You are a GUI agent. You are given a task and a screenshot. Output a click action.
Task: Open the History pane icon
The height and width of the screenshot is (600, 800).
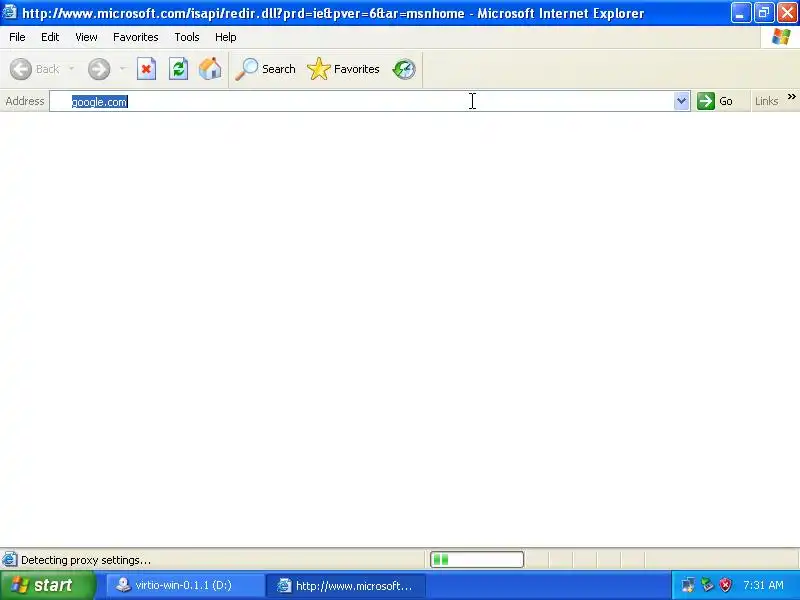click(x=404, y=69)
